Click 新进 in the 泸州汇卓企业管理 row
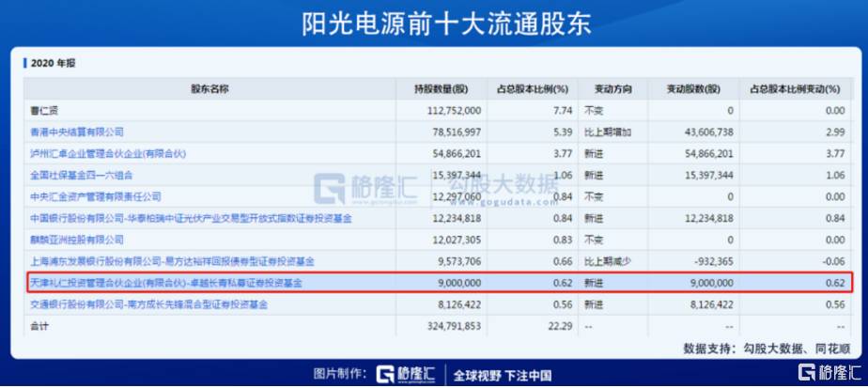This screenshot has width=868, height=388. pos(593,154)
